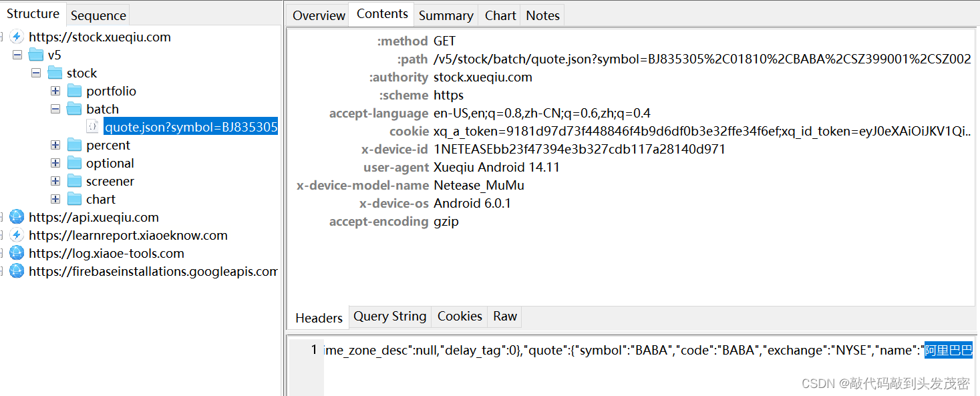Switch to the Sequence tab
The image size is (980, 396).
click(x=98, y=15)
